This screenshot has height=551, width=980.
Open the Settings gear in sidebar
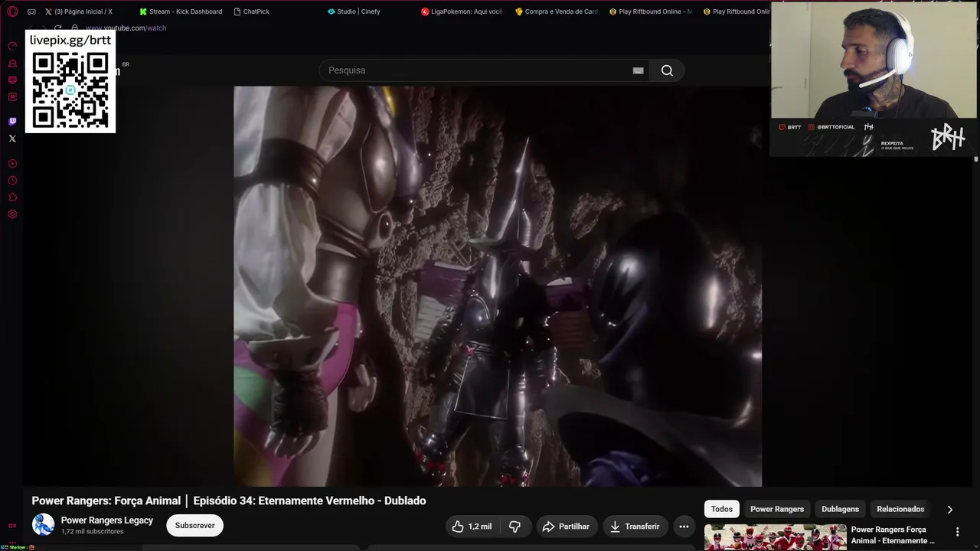12,214
